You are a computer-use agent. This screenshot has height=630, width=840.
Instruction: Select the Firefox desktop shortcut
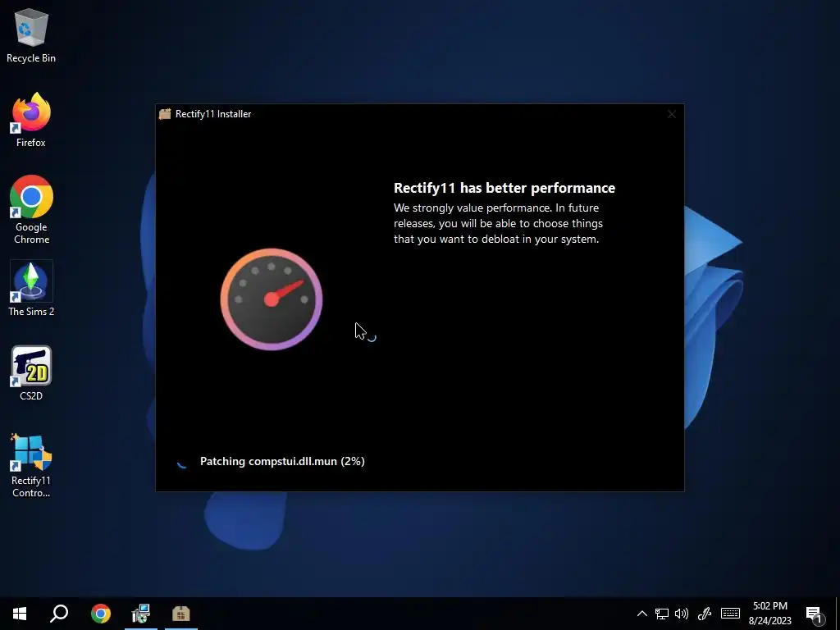click(x=31, y=120)
